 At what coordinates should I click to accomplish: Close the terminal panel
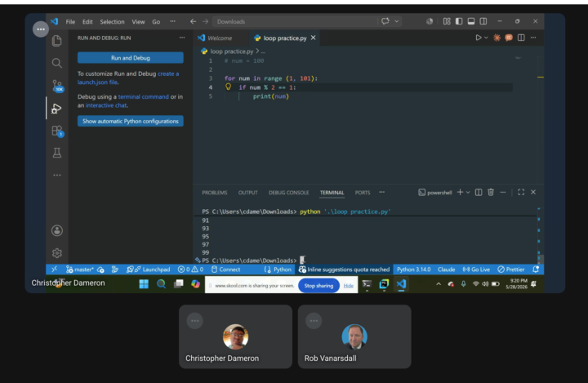click(533, 192)
